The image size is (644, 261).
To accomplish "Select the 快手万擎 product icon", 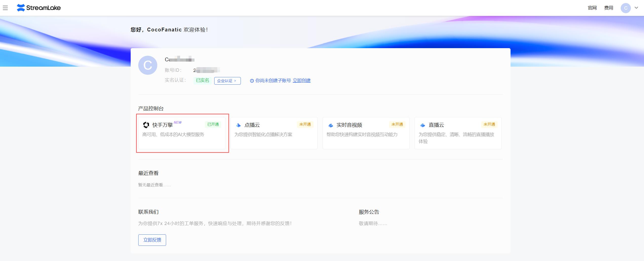I will pos(146,125).
